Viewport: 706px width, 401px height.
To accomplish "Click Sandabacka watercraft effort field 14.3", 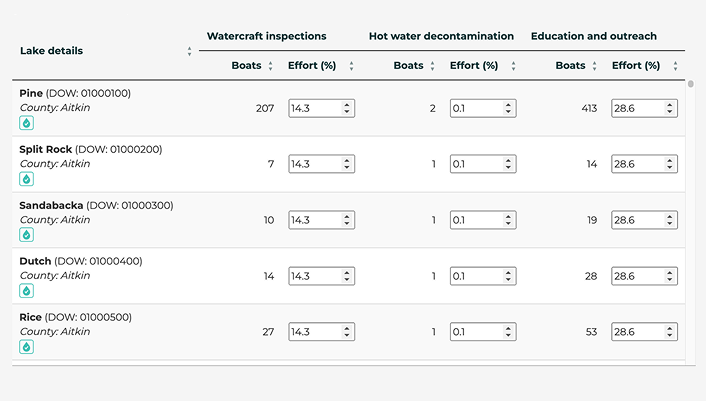I will 321,220.
